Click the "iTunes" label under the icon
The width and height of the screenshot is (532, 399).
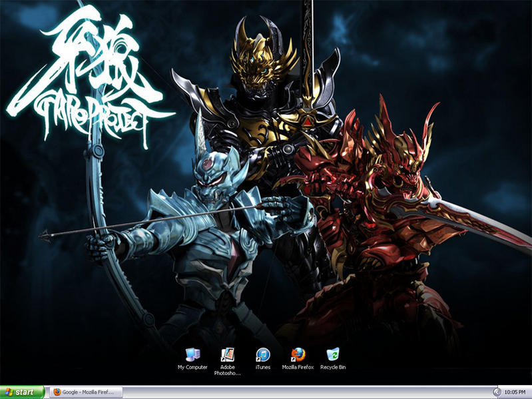(263, 367)
